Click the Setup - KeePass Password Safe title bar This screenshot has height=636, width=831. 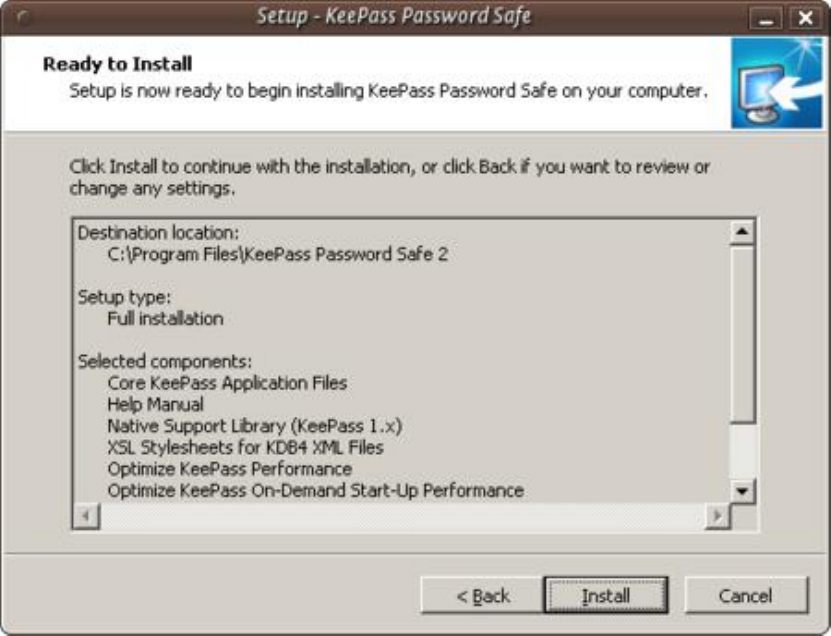[393, 17]
